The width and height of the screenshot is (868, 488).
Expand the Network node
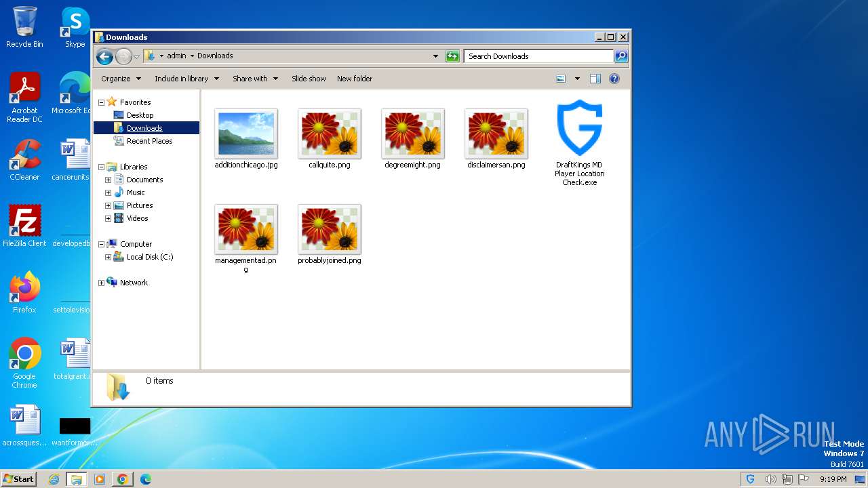pyautogui.click(x=102, y=283)
